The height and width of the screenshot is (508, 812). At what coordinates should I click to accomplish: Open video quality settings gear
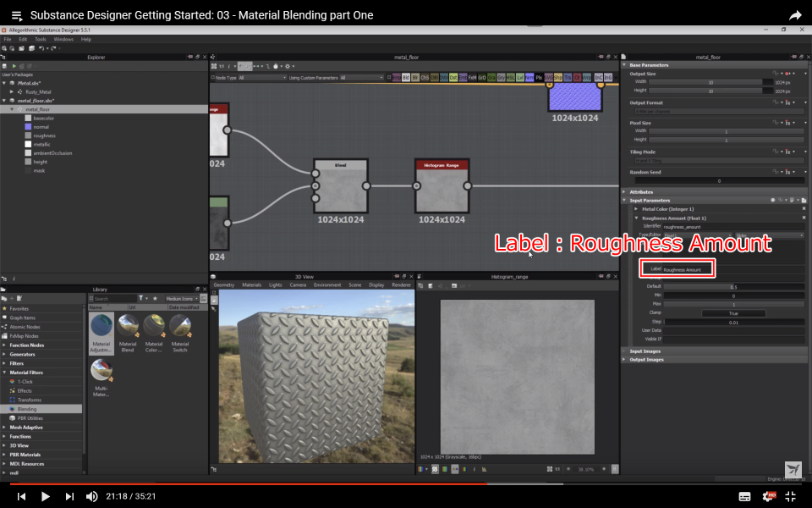pyautogui.click(x=769, y=497)
